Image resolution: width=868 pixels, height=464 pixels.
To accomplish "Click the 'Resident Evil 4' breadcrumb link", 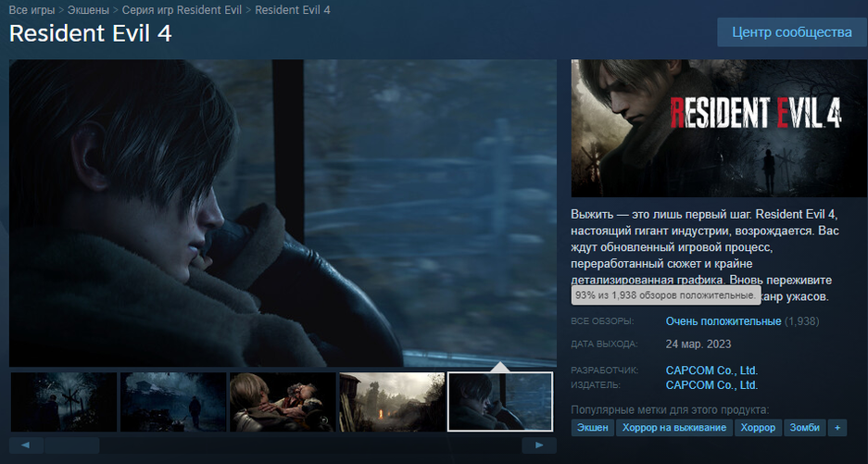I will (x=293, y=10).
